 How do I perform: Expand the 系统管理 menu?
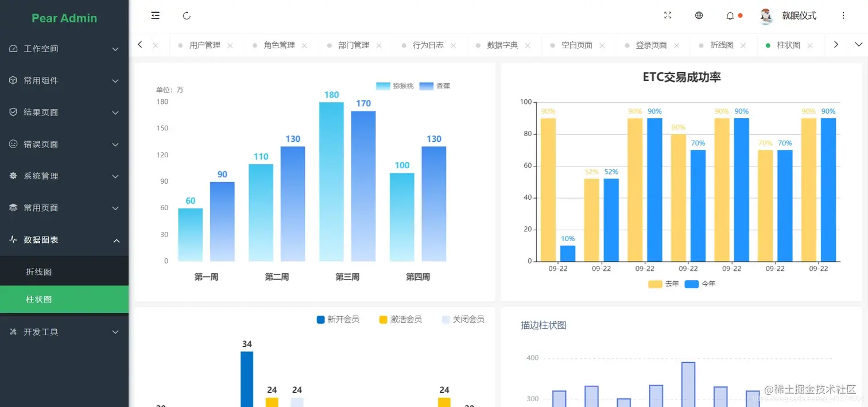coord(115,176)
